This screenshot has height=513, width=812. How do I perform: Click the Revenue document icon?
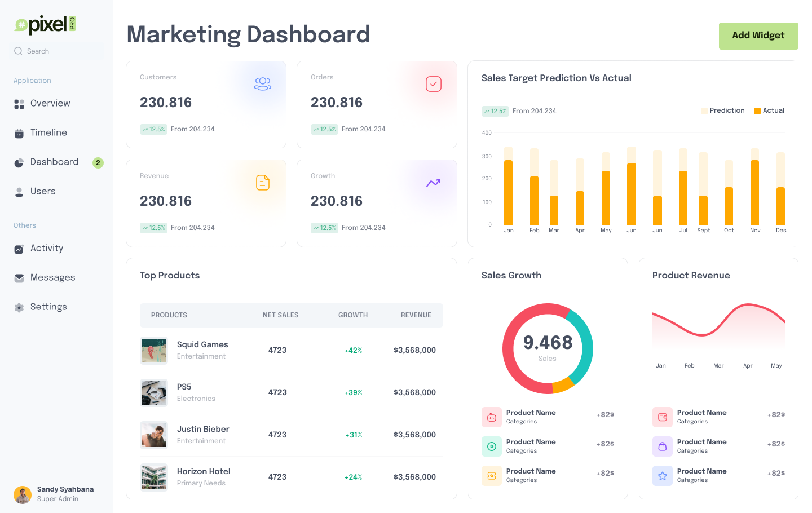[x=263, y=183]
